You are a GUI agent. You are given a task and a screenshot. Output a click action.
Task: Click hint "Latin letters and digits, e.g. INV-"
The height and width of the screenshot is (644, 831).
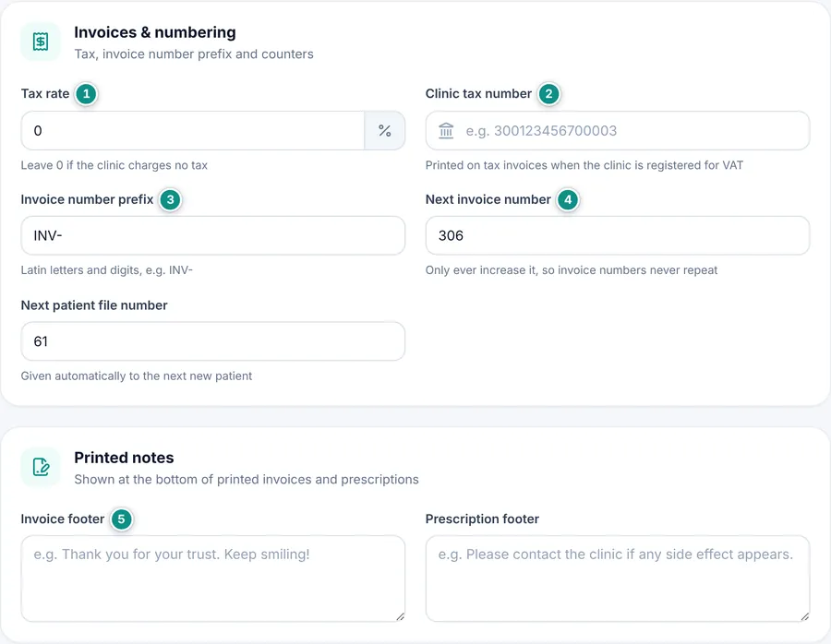106,270
